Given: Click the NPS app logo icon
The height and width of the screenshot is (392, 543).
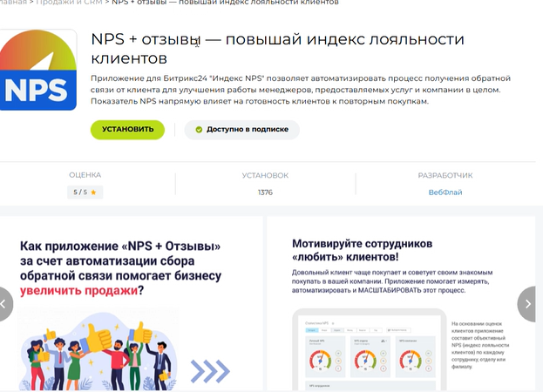Looking at the screenshot, I should (38, 70).
